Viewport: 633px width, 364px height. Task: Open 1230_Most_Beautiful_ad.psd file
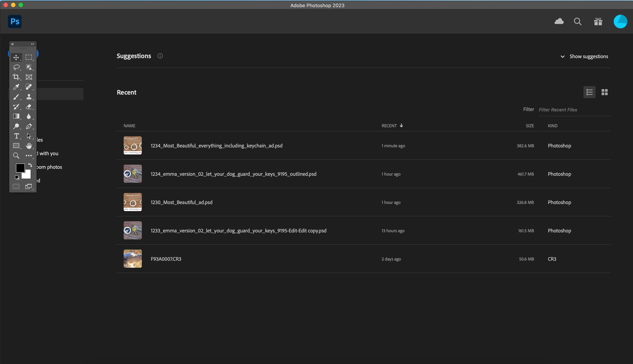click(181, 202)
